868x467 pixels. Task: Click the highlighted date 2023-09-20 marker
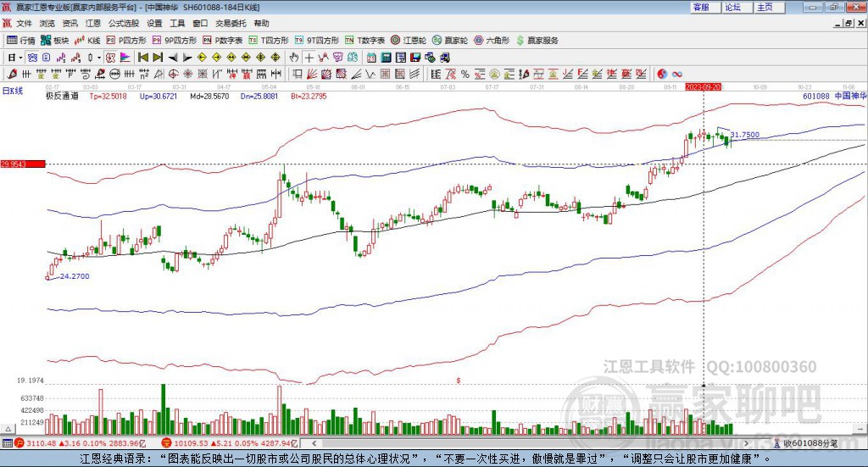[x=703, y=87]
